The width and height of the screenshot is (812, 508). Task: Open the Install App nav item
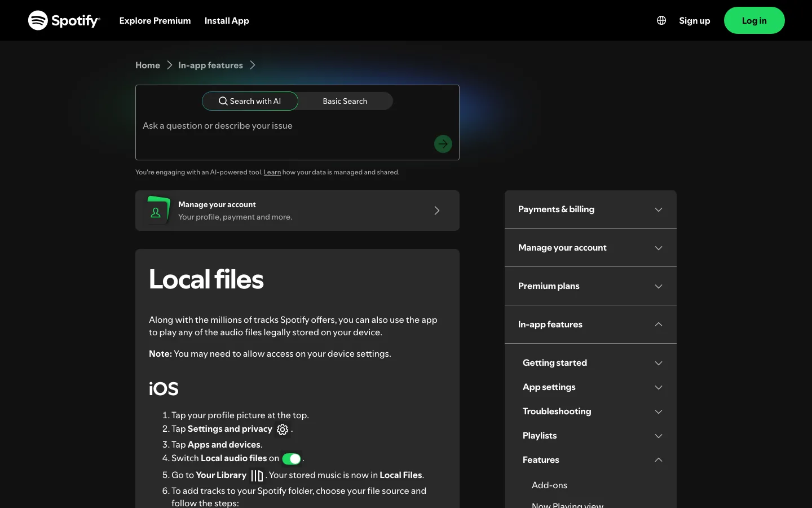pyautogui.click(x=227, y=20)
